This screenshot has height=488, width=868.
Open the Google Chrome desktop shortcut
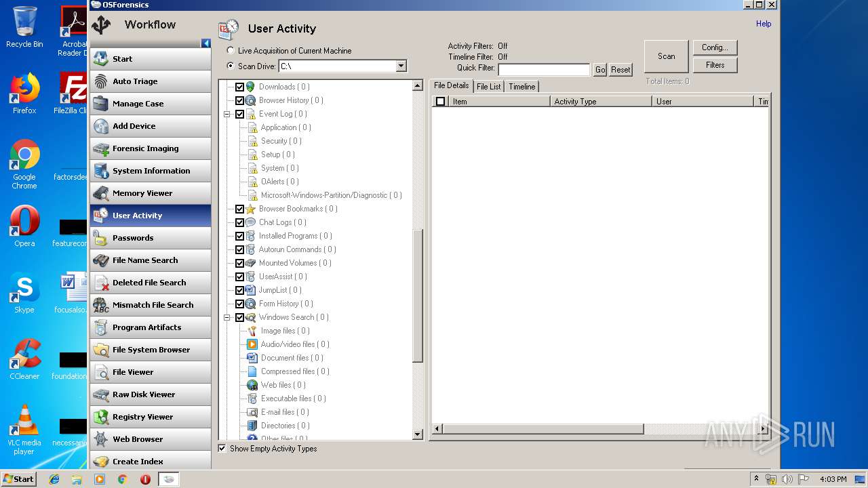(24, 164)
